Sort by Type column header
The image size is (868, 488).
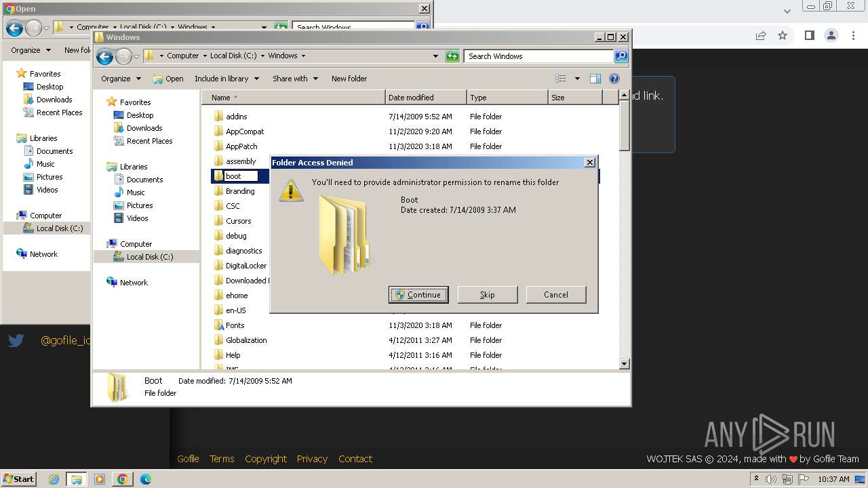pyautogui.click(x=507, y=98)
